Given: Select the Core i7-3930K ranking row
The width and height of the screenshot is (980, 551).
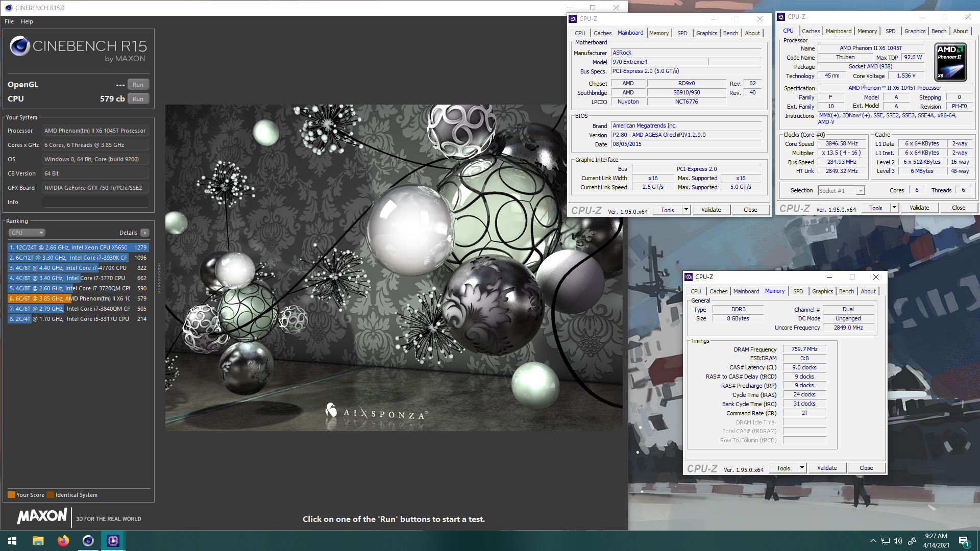Looking at the screenshot, I should click(x=78, y=258).
